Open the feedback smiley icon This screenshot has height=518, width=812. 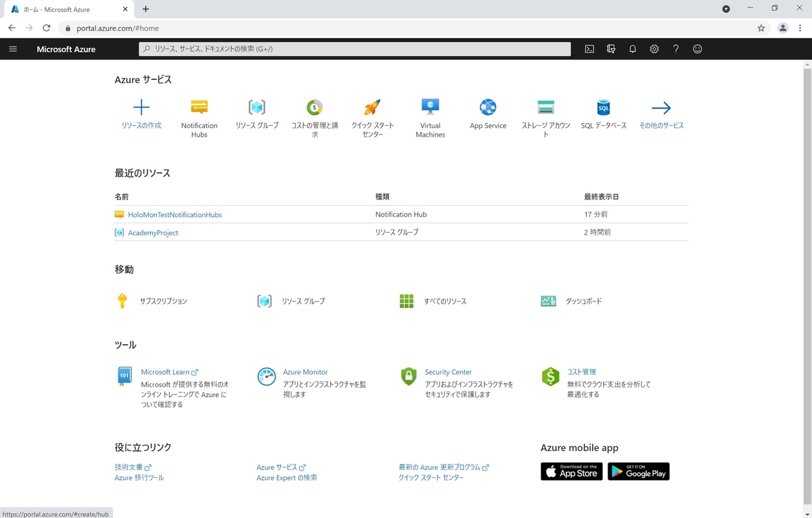pos(698,49)
